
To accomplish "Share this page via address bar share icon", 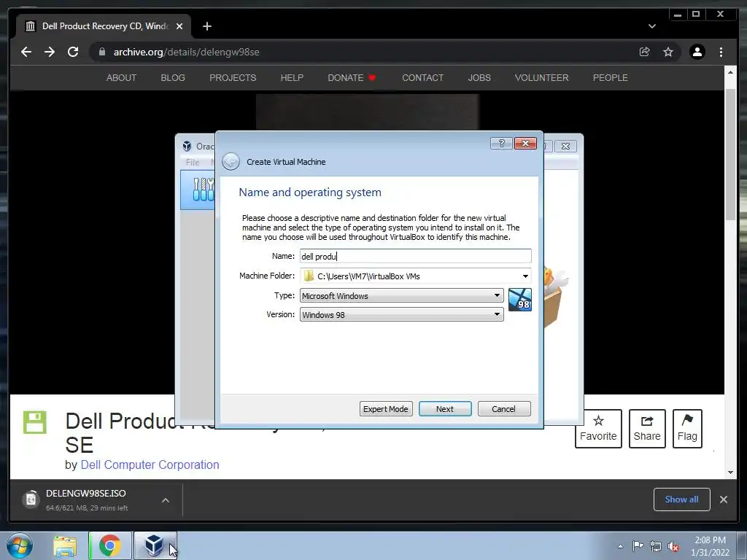I will pos(645,52).
